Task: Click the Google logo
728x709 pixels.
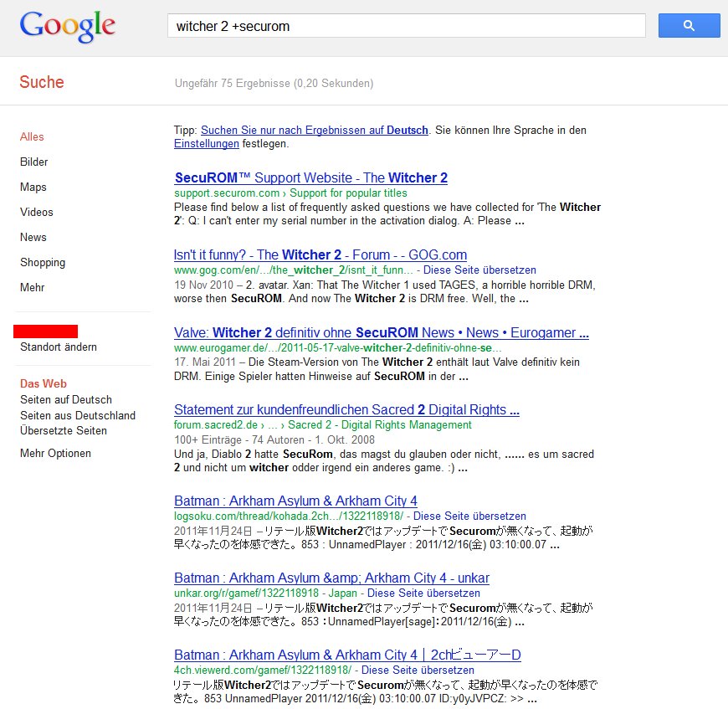Action: tap(67, 27)
